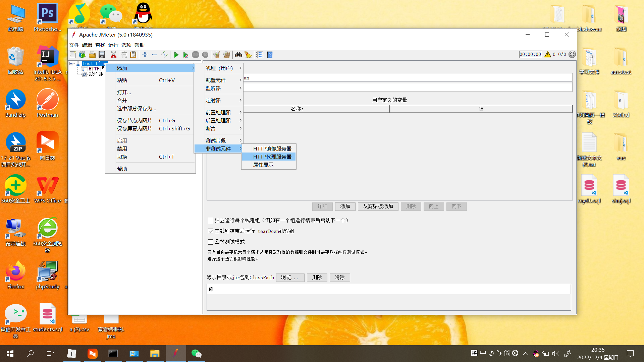This screenshot has height=362, width=644.
Task: Click the New test plan toolbar icon
Action: click(73, 55)
